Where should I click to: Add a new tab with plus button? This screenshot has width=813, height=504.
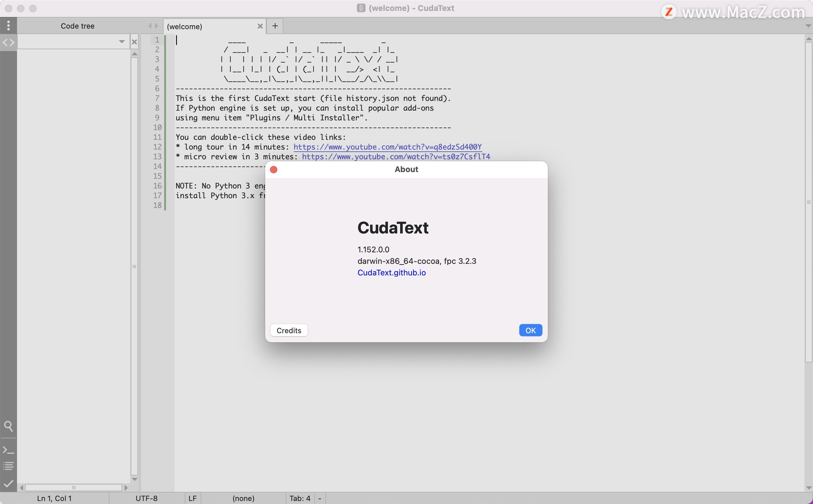(275, 26)
